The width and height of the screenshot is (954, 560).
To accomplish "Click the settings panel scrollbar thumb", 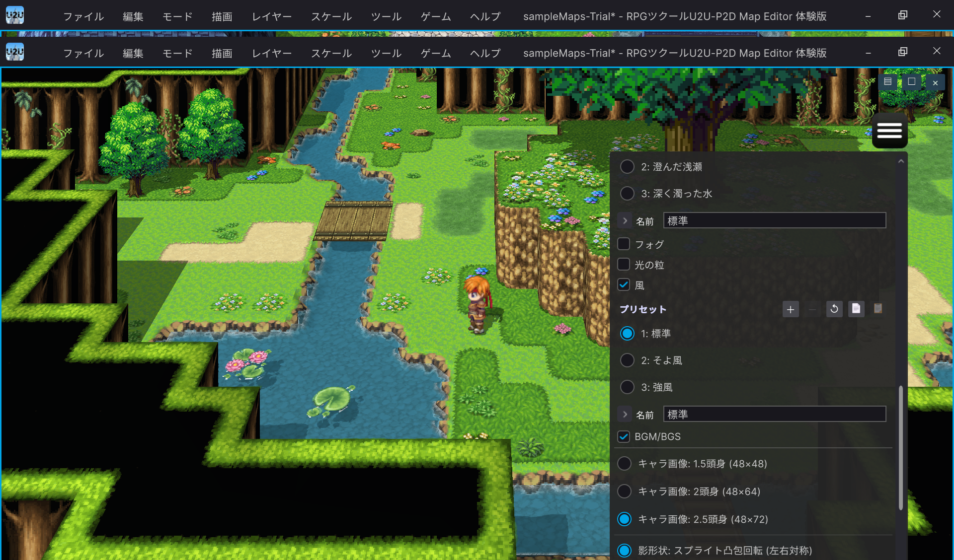I will (x=901, y=448).
